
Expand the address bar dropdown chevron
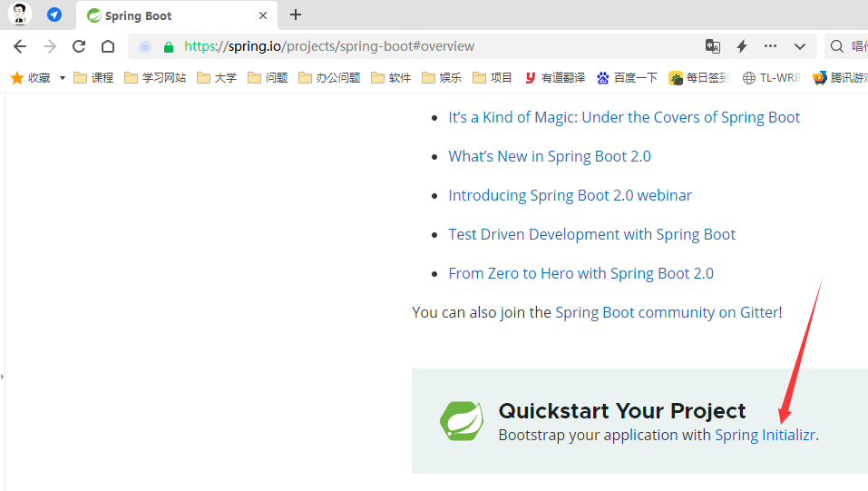[800, 46]
